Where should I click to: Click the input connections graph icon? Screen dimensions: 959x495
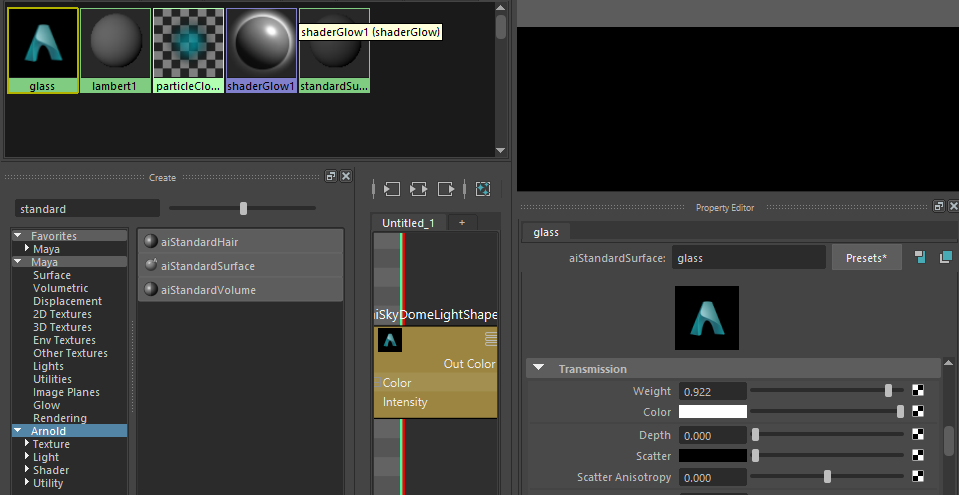(x=391, y=188)
